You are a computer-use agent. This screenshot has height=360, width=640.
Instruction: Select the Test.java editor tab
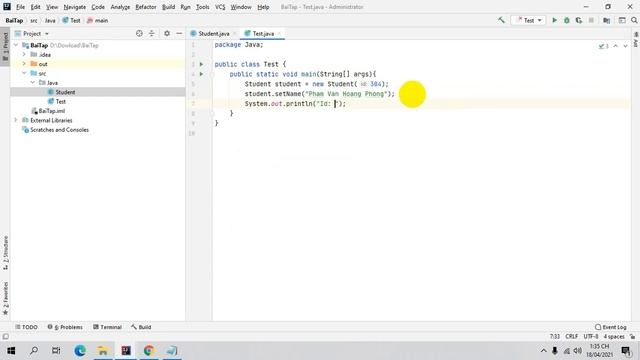[x=262, y=33]
